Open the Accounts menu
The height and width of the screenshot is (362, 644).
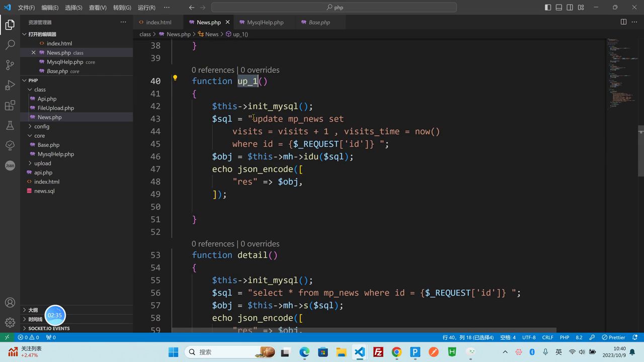[x=10, y=303]
